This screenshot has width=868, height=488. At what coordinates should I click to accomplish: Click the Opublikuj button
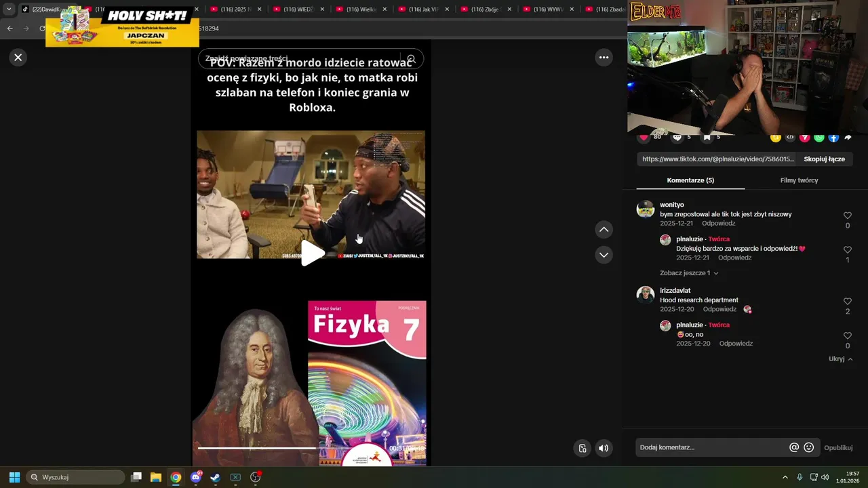838,448
